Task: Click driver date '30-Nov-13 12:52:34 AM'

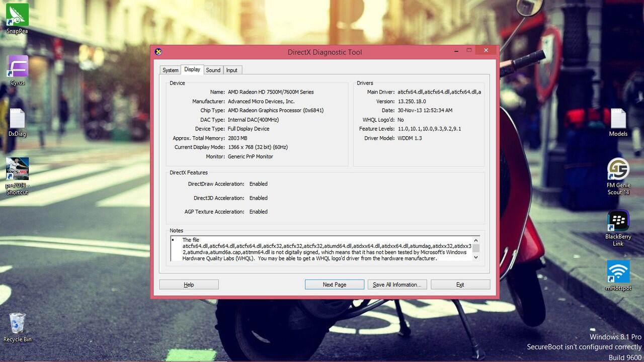Action: (425, 110)
